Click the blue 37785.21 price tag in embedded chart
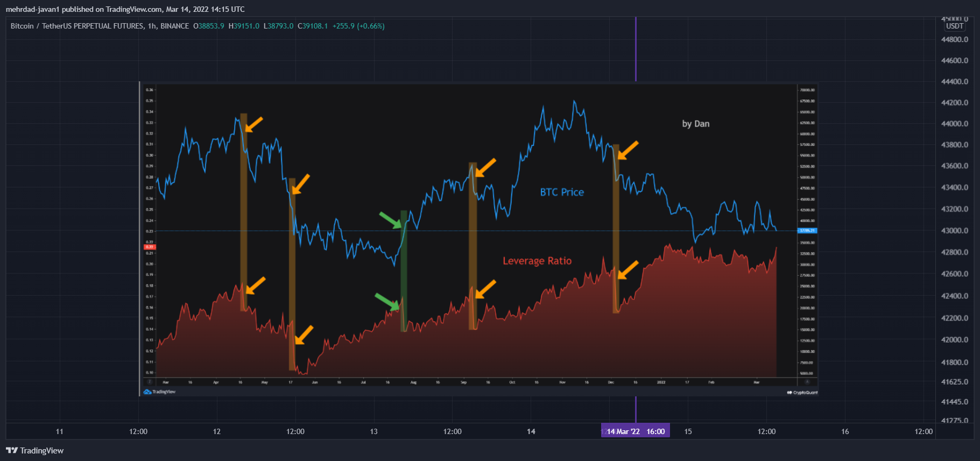This screenshot has height=461, width=980. [x=807, y=230]
